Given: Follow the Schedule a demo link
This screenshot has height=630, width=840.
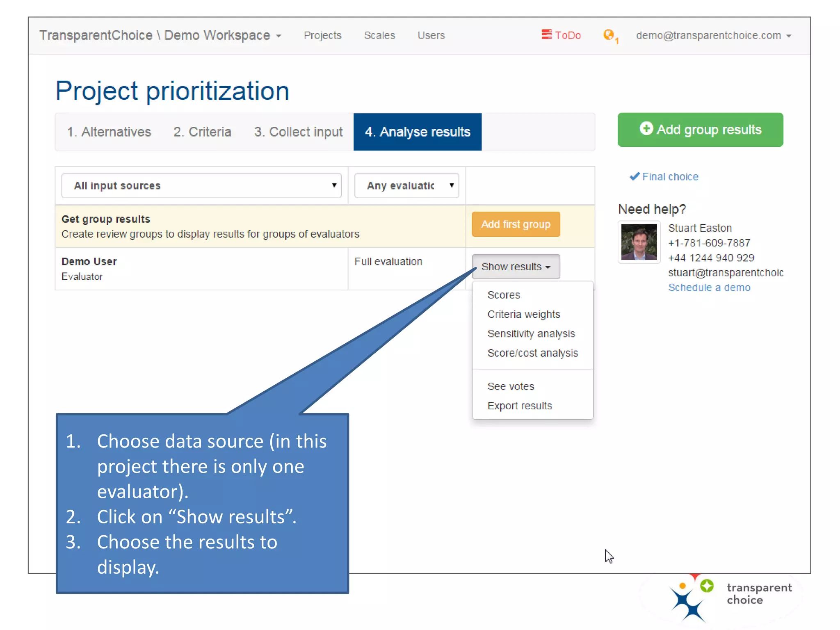Looking at the screenshot, I should pyautogui.click(x=709, y=288).
